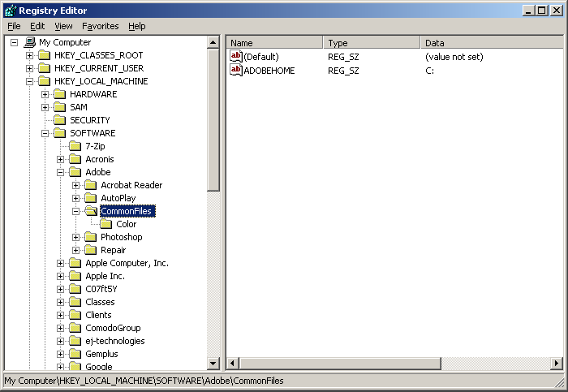Click the tree pane scroll up arrow
This screenshot has height=392, width=568.
(x=213, y=43)
